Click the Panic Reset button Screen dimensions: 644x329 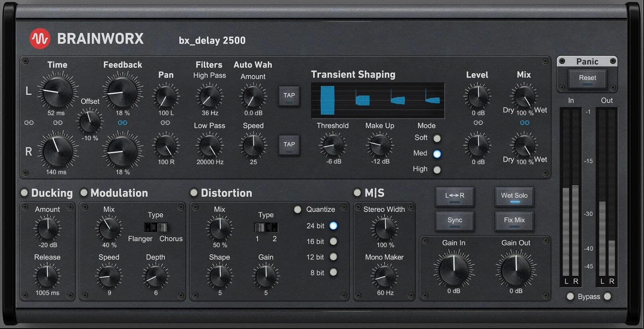tap(587, 79)
